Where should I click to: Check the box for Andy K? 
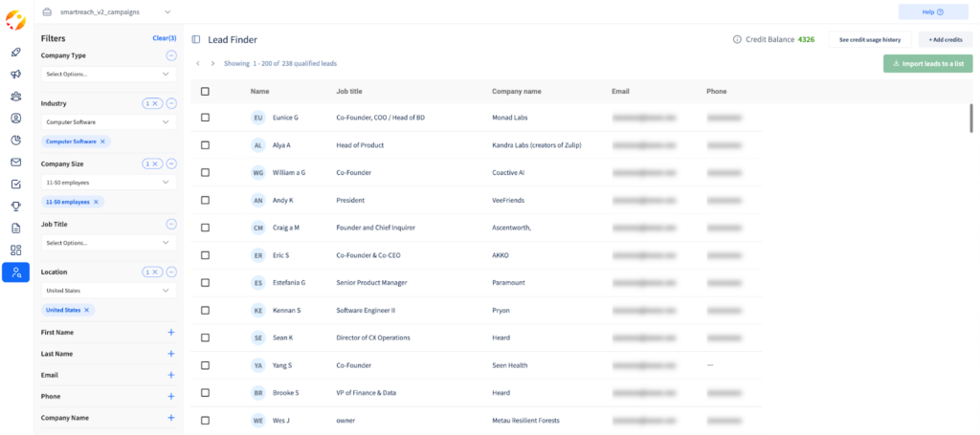(205, 201)
